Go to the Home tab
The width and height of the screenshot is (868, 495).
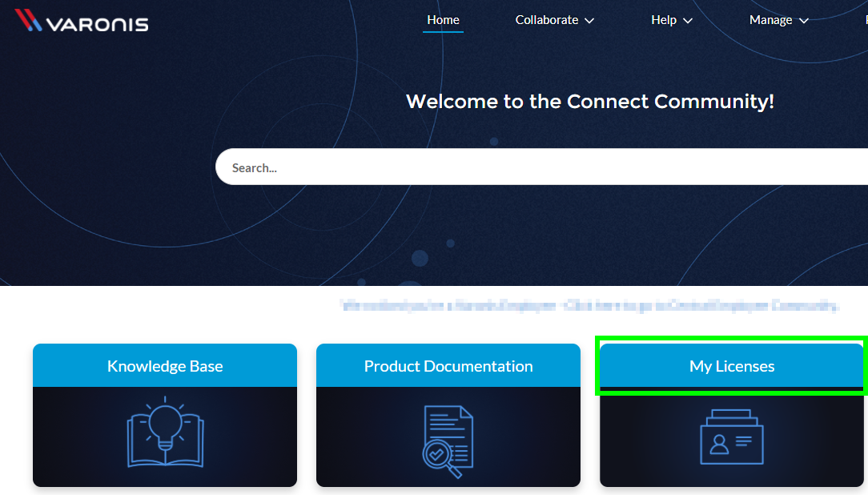443,20
